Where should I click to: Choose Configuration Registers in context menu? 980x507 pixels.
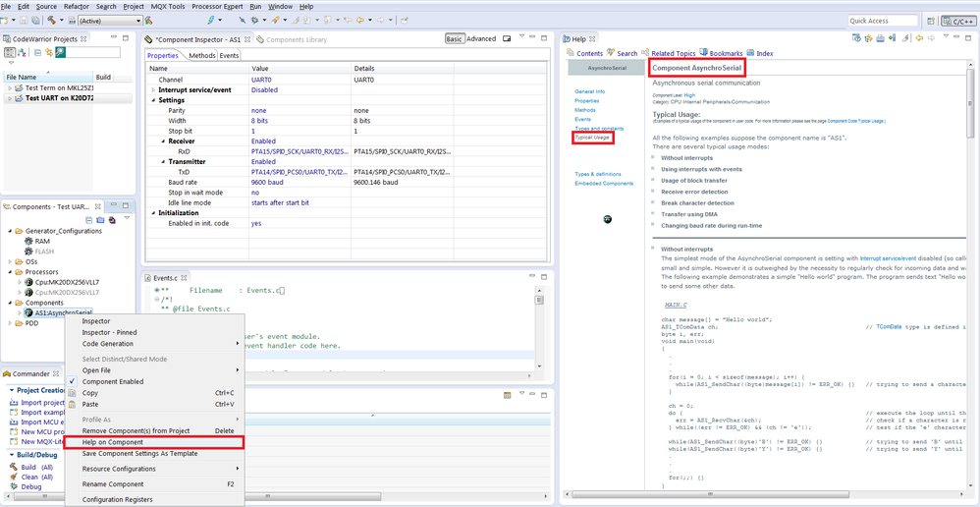[154, 499]
